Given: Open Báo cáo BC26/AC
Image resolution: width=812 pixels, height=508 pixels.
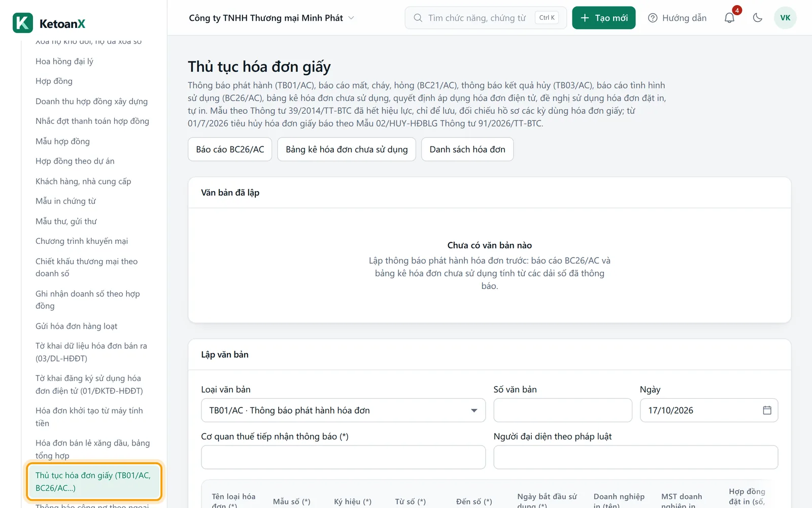Looking at the screenshot, I should click(x=230, y=149).
